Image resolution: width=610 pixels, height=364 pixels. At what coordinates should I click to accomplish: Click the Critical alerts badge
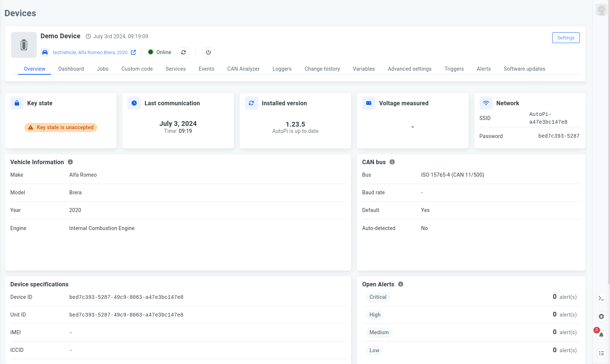point(378,297)
